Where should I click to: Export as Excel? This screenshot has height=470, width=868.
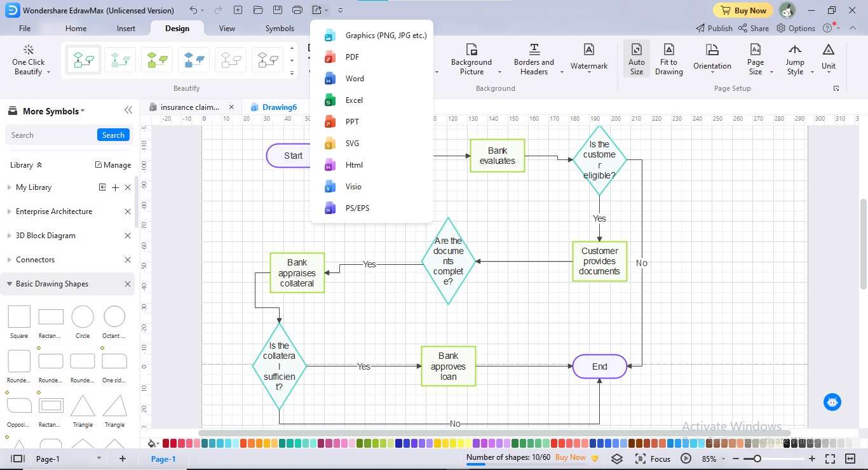pos(372,100)
